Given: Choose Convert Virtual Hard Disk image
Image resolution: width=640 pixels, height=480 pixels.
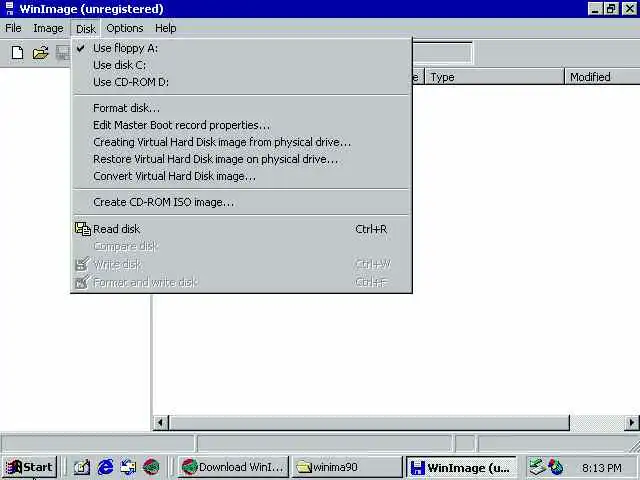Looking at the screenshot, I should [241, 176].
